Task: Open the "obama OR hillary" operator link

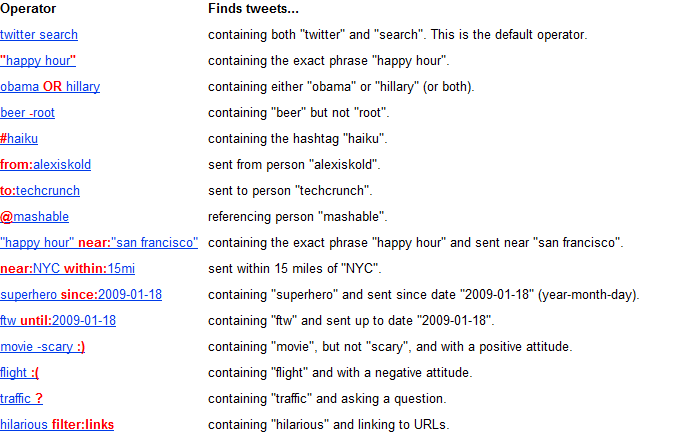Action: tap(50, 87)
